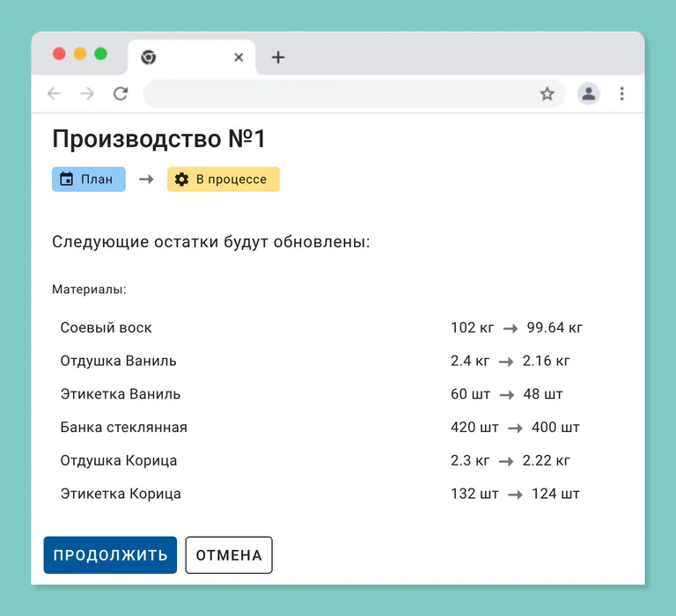Image resolution: width=676 pixels, height=616 pixels.
Task: Click the heading 'Производство №1'
Action: (158, 139)
